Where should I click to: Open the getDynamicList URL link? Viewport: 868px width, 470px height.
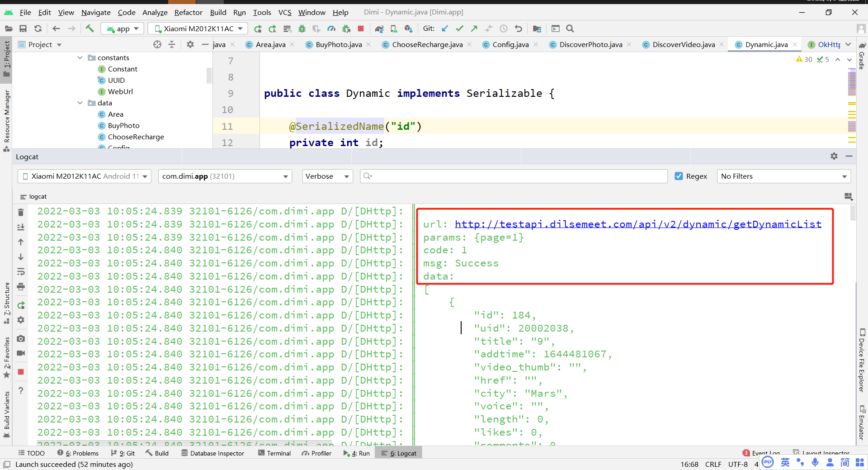(638, 224)
